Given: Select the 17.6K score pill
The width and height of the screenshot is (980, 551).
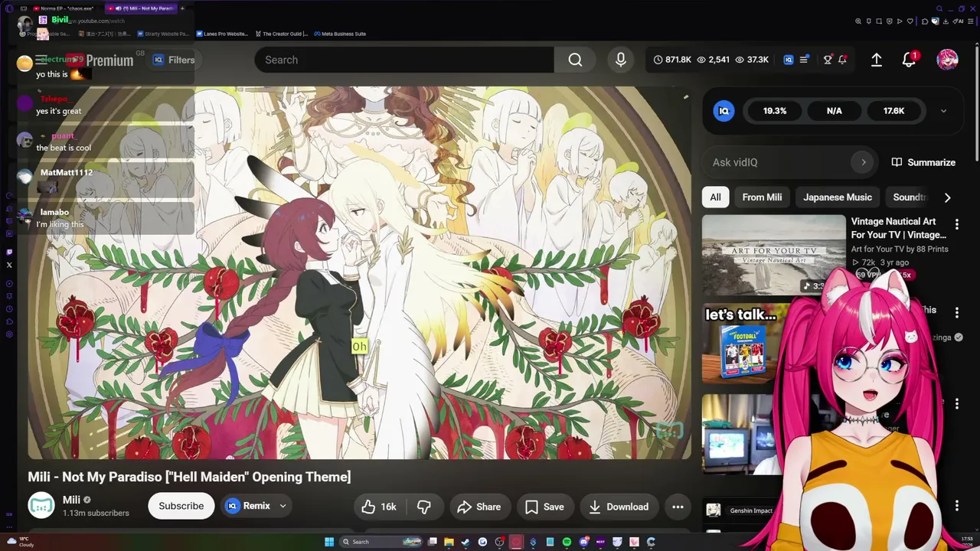Looking at the screenshot, I should point(893,111).
